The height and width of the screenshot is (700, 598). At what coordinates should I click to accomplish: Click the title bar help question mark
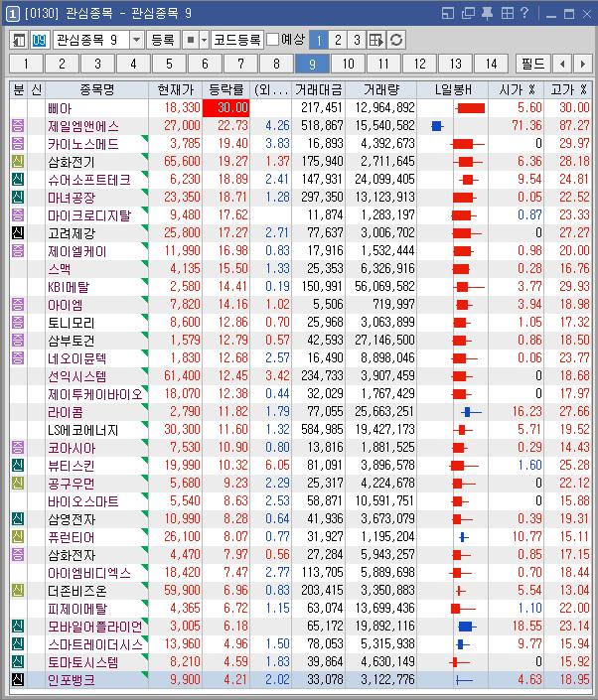click(x=525, y=13)
